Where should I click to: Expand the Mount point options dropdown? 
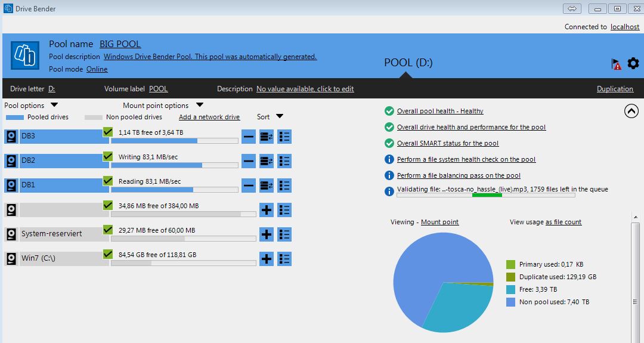tap(200, 105)
